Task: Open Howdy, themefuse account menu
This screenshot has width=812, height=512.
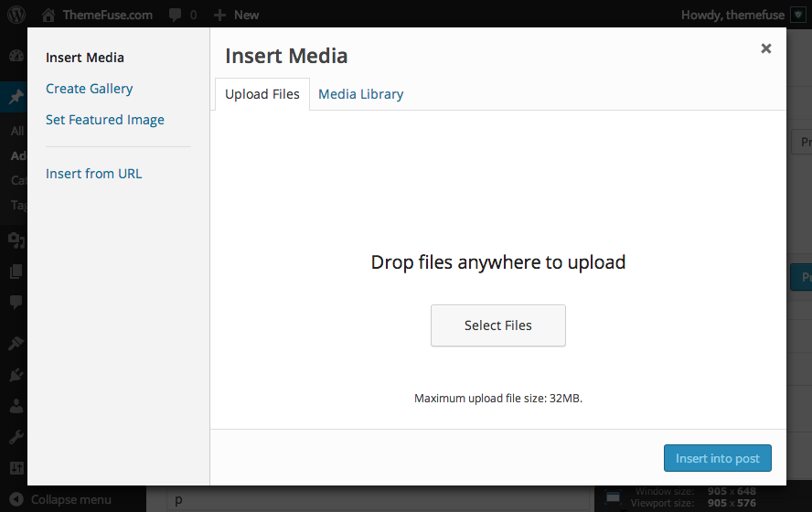Action: 732,15
